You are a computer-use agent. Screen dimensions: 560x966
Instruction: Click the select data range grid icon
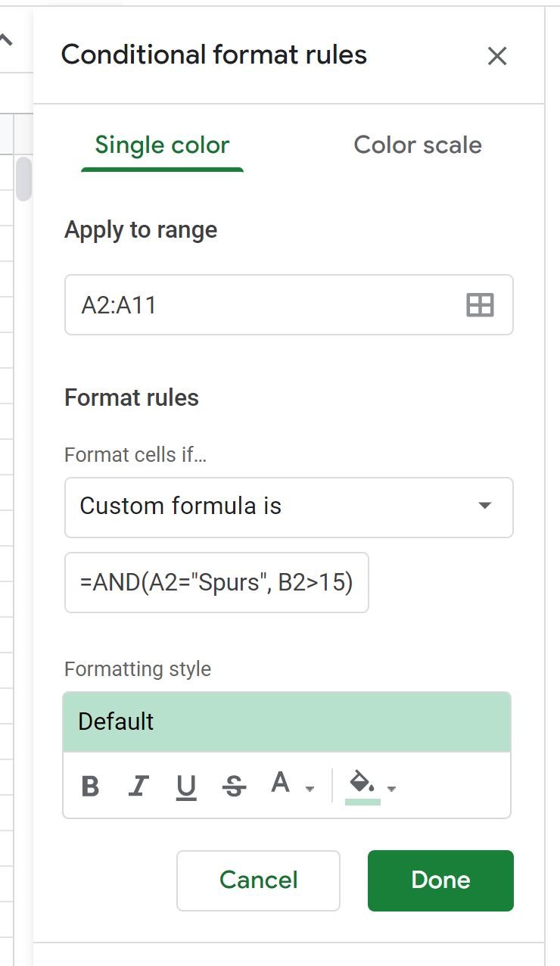point(480,305)
